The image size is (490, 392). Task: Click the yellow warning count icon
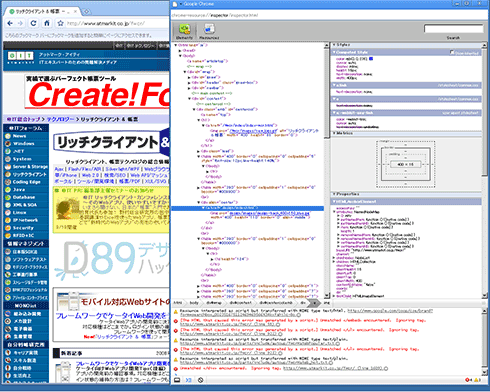click(x=477, y=380)
